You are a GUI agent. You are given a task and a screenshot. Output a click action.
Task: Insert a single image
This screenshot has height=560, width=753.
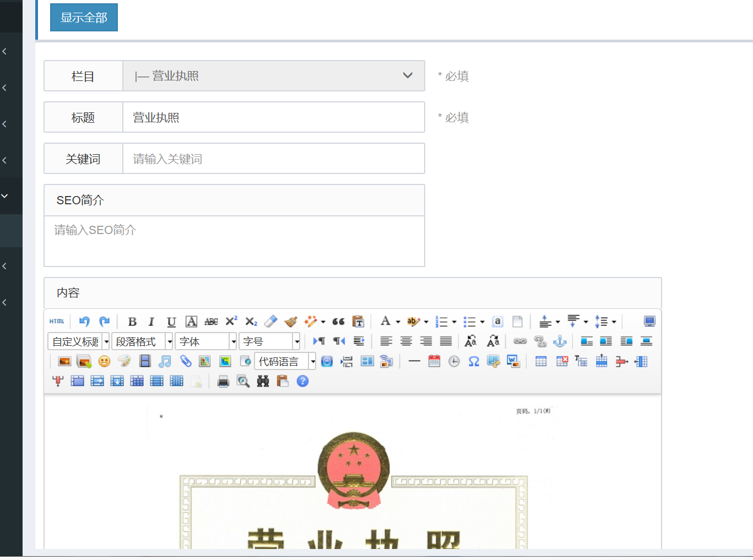64,361
